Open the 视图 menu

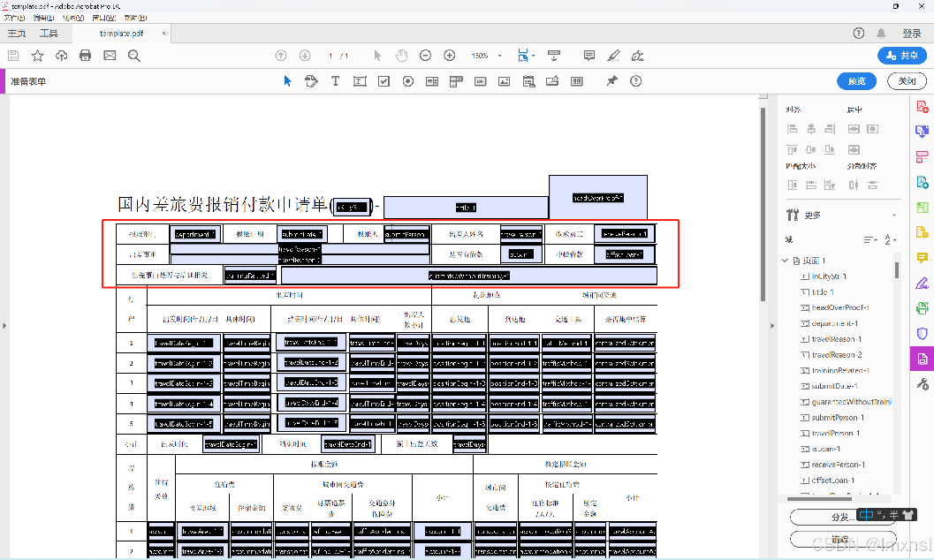click(73, 18)
